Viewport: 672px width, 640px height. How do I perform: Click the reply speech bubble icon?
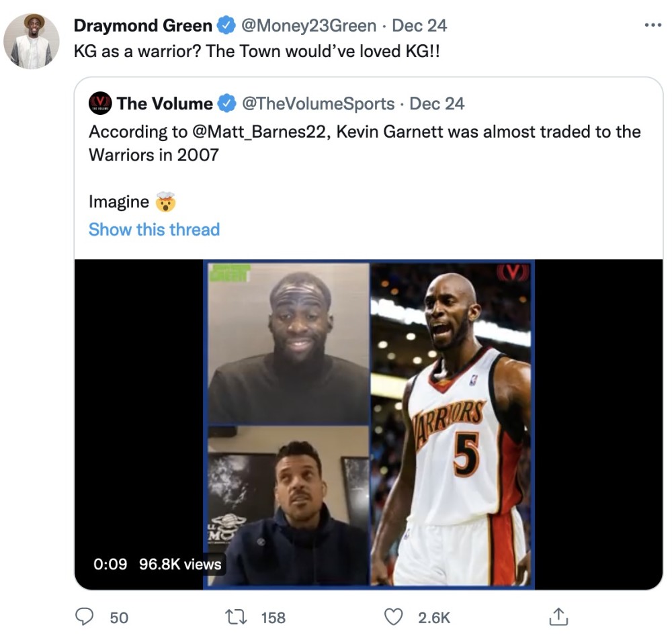(x=83, y=616)
